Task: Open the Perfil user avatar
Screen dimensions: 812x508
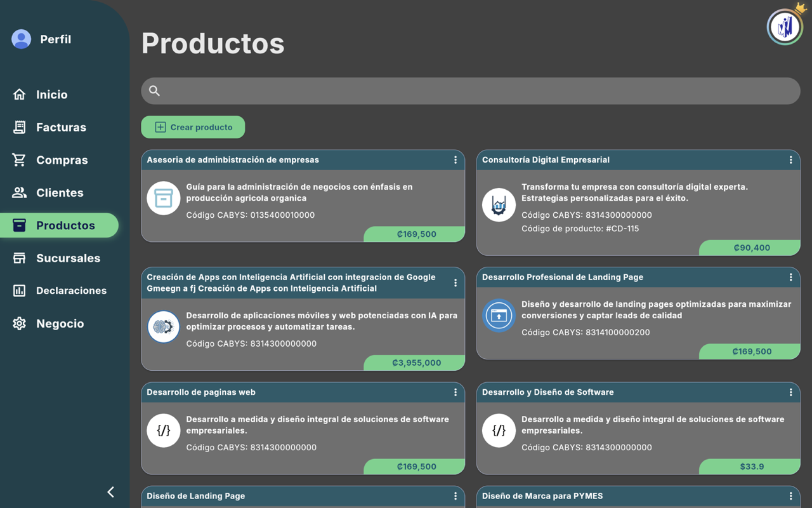Action: coord(21,39)
